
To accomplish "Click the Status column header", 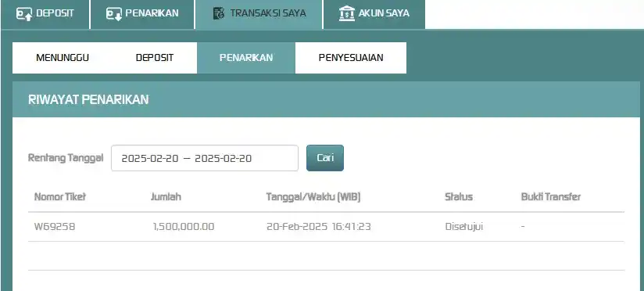I will (459, 197).
